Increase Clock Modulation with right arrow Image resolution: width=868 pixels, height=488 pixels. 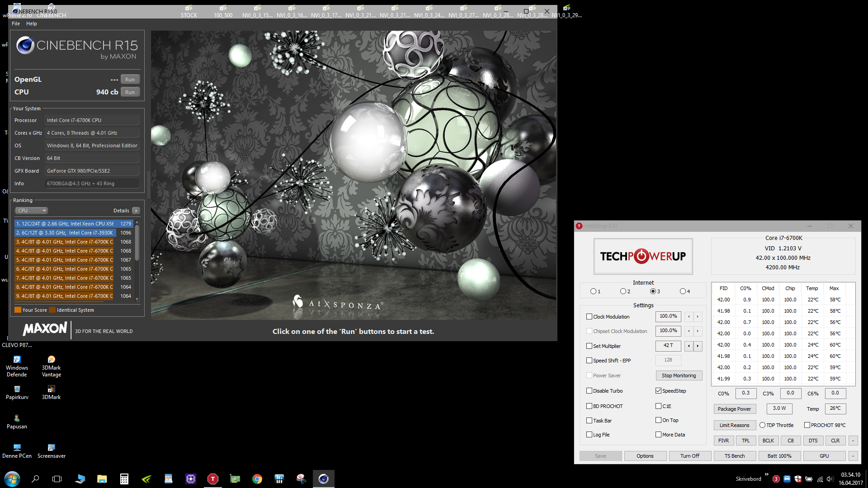[698, 317]
